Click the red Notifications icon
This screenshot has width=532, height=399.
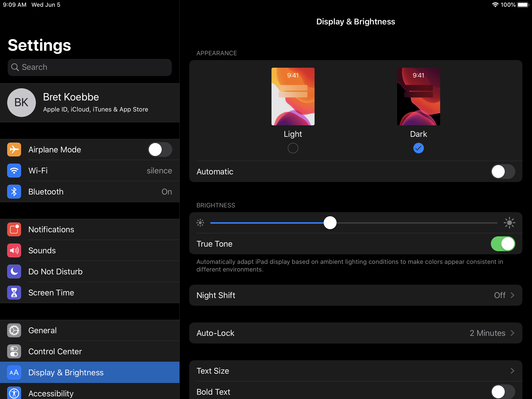[x=14, y=229]
